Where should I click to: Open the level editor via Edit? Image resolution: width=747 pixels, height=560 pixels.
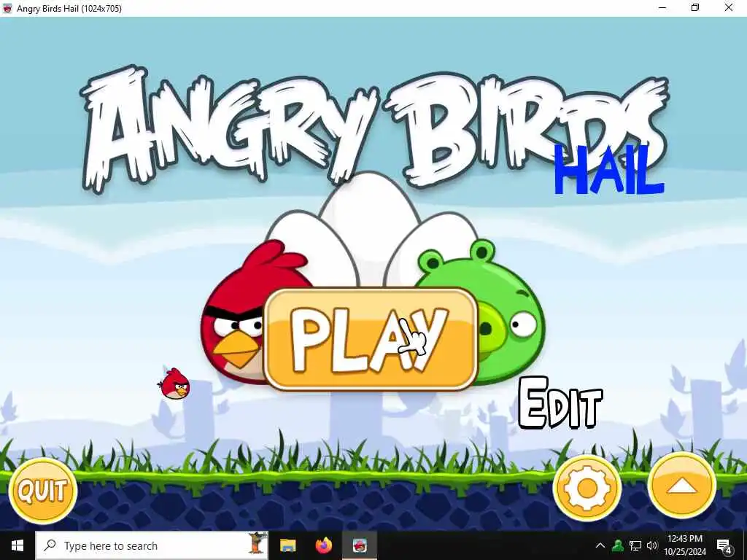(560, 402)
